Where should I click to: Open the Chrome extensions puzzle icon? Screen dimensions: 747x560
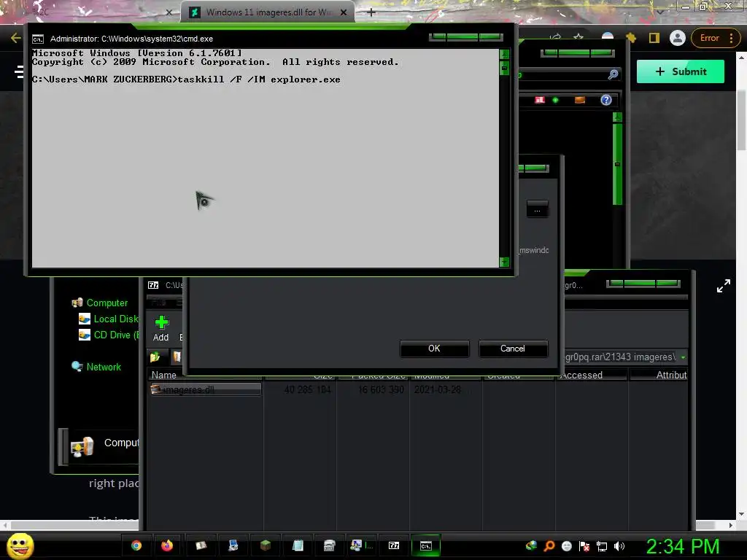click(631, 38)
